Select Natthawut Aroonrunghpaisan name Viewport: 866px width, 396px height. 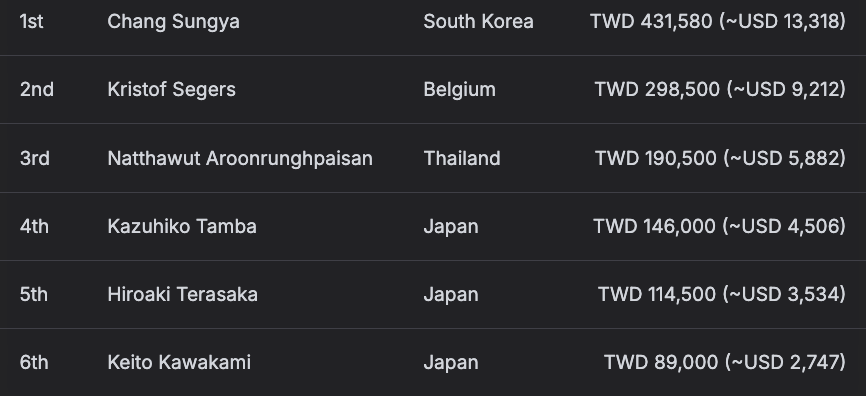coord(240,159)
